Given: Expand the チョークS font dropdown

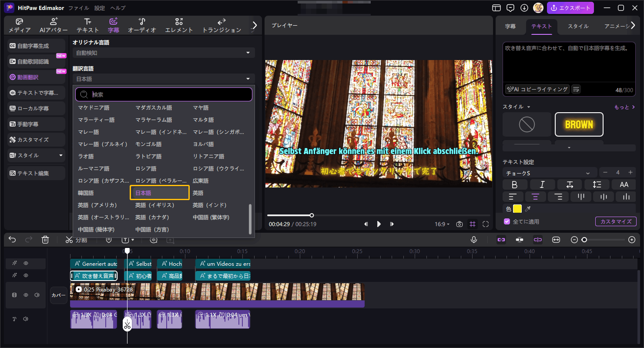Looking at the screenshot, I should (549, 172).
